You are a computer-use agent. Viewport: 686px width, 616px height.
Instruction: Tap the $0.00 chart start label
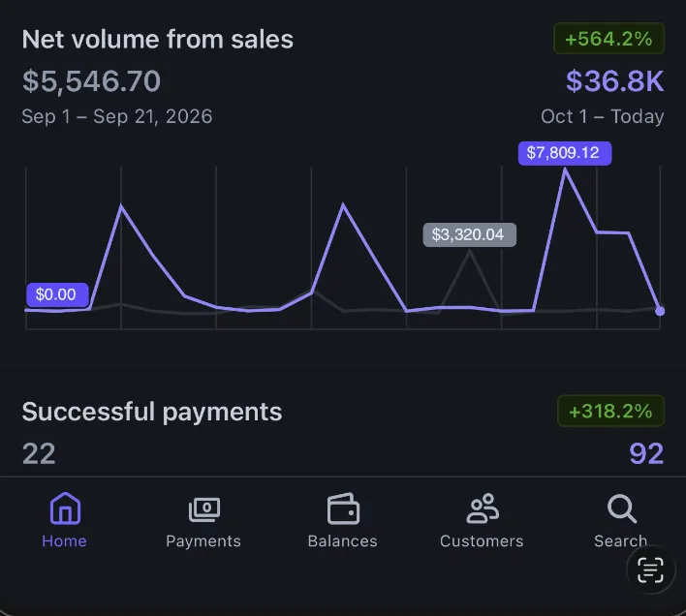point(57,294)
